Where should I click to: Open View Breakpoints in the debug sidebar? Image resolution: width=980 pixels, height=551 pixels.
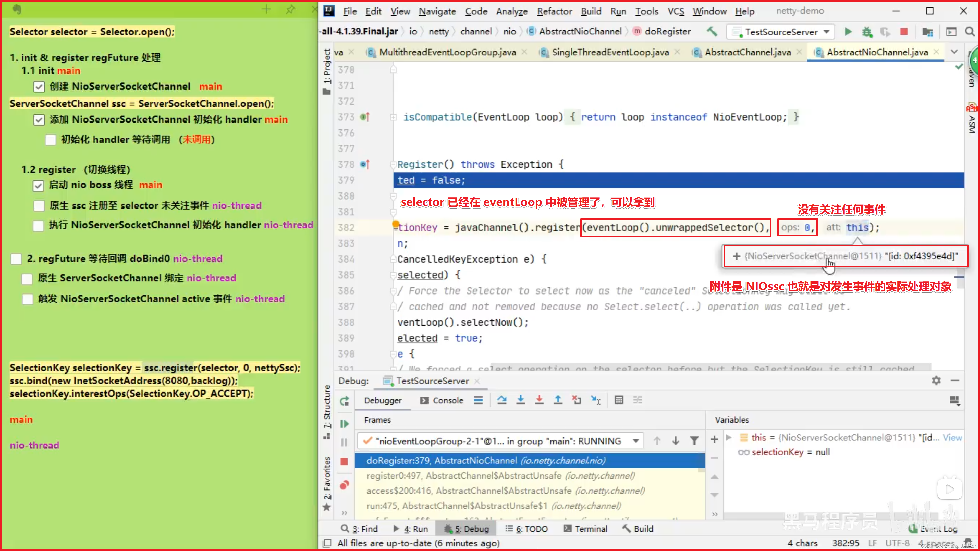point(344,485)
